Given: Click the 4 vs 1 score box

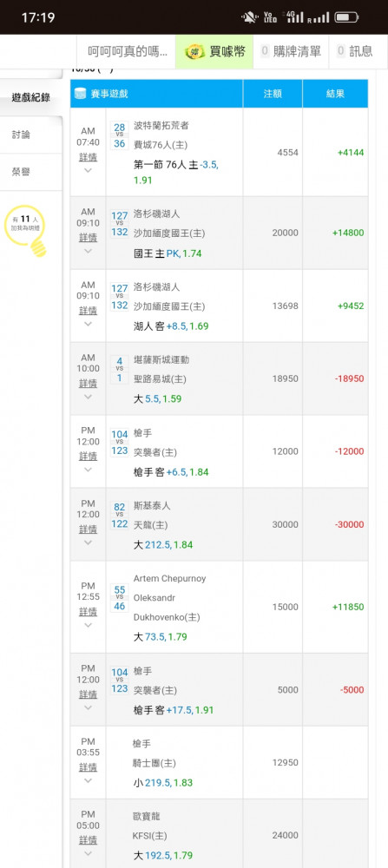Looking at the screenshot, I should (120, 371).
